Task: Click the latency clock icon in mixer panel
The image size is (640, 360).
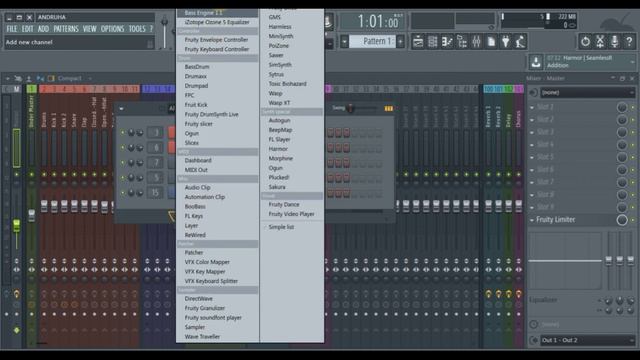Action: [533, 324]
